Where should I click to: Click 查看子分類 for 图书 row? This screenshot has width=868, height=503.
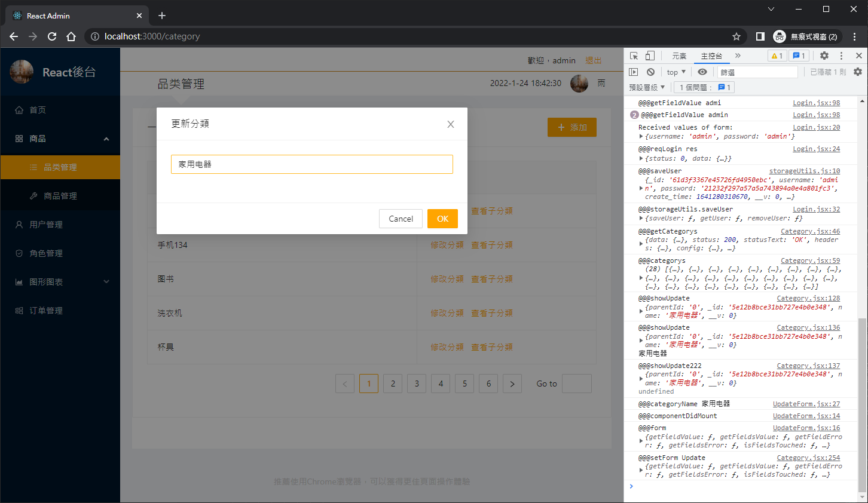492,279
